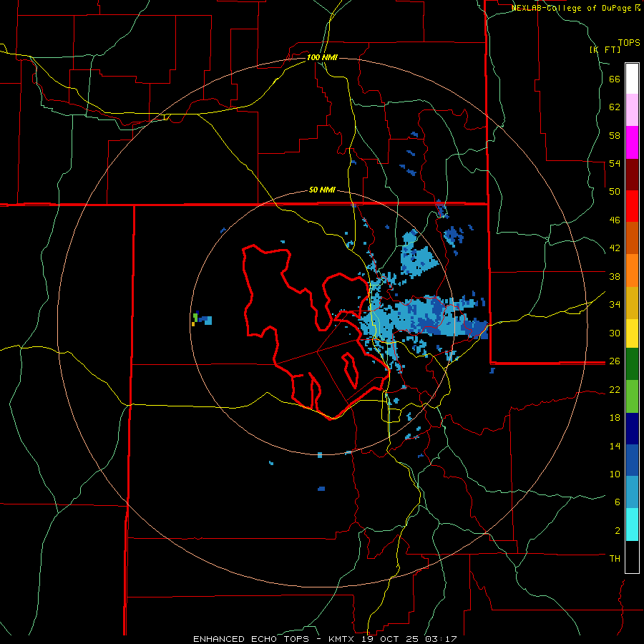Click the light pink swatch at 62
Viewport: 644px width, 644px height.
tap(632, 109)
